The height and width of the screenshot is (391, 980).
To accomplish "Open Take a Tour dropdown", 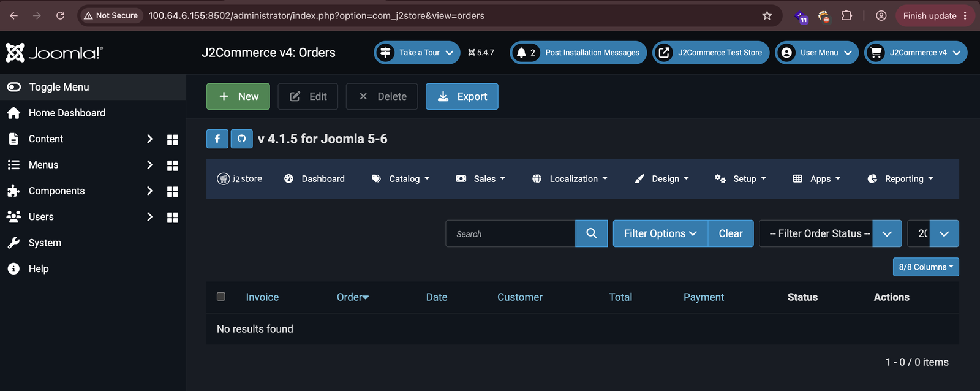I will click(417, 53).
